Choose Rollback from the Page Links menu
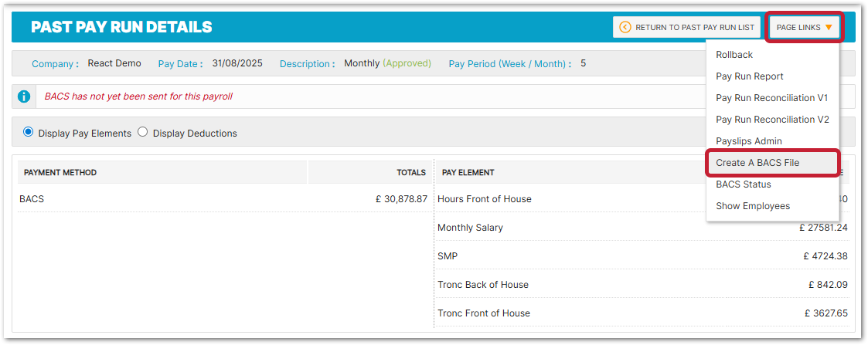 pyautogui.click(x=734, y=55)
